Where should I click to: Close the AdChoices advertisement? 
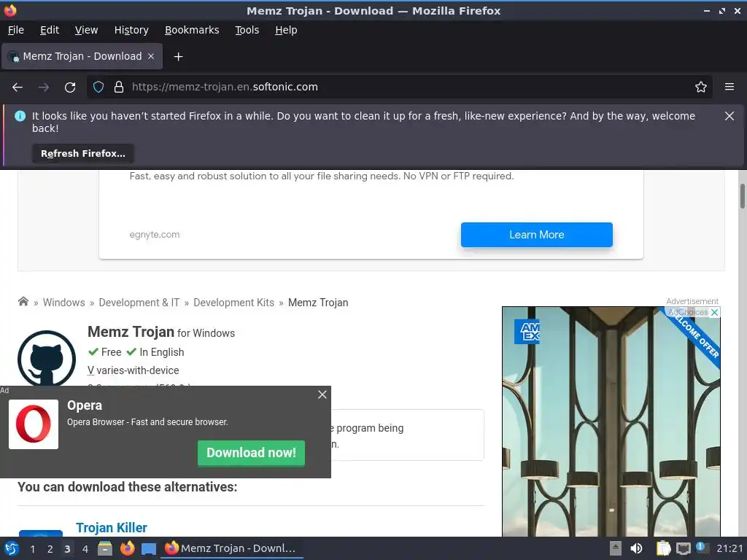click(x=715, y=312)
